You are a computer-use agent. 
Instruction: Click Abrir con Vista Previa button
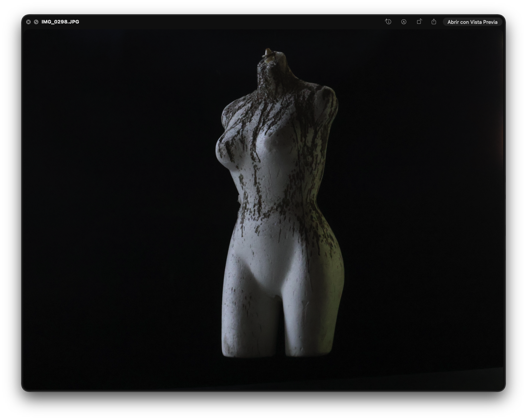click(x=472, y=22)
